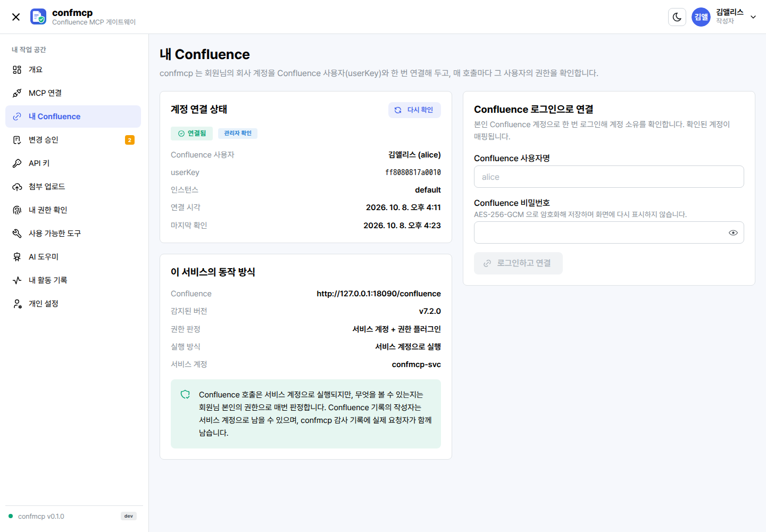Click the 연결됨 status badge
The width and height of the screenshot is (766, 532).
pyautogui.click(x=192, y=134)
